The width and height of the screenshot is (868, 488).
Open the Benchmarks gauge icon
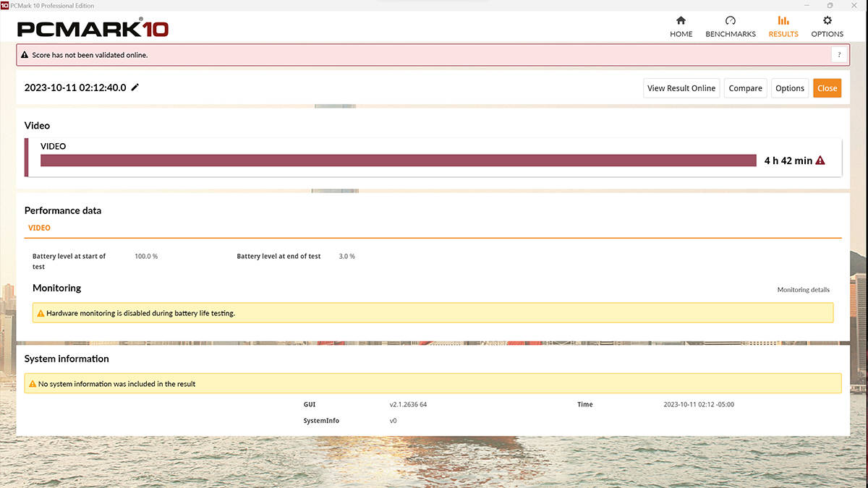[x=730, y=21]
